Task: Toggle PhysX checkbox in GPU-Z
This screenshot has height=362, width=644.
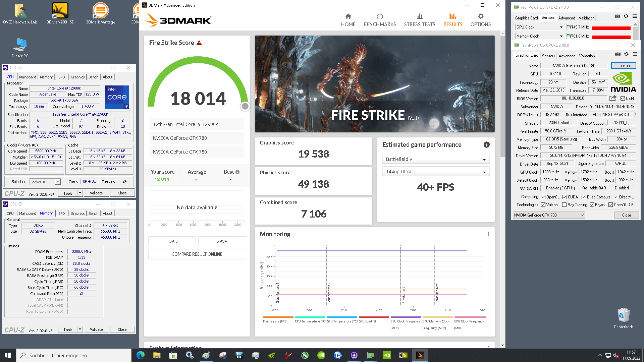Action: click(x=592, y=205)
